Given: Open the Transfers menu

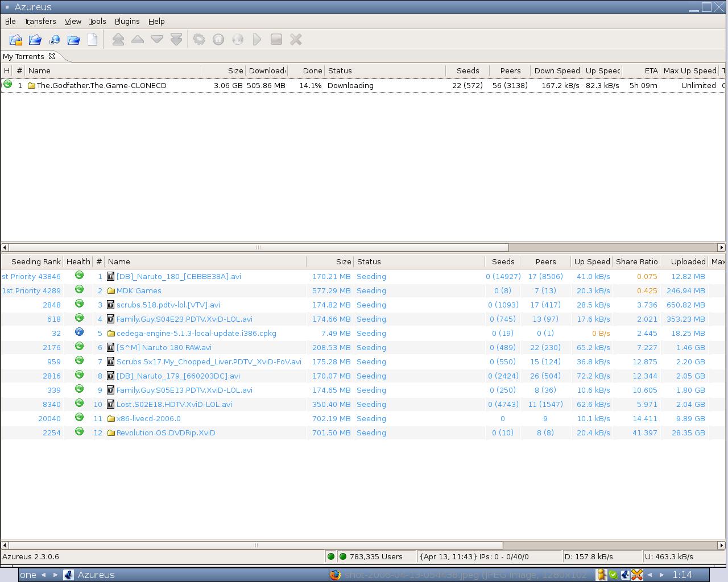Looking at the screenshot, I should click(x=40, y=21).
